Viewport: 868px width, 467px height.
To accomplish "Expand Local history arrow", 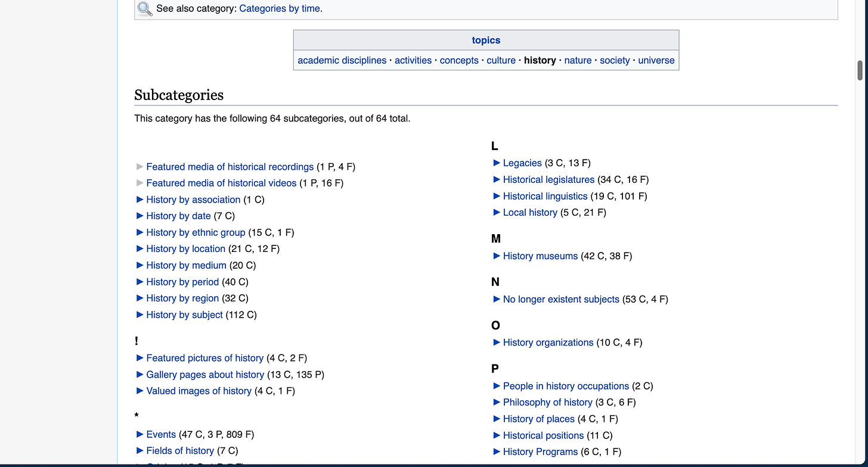I will pyautogui.click(x=497, y=212).
